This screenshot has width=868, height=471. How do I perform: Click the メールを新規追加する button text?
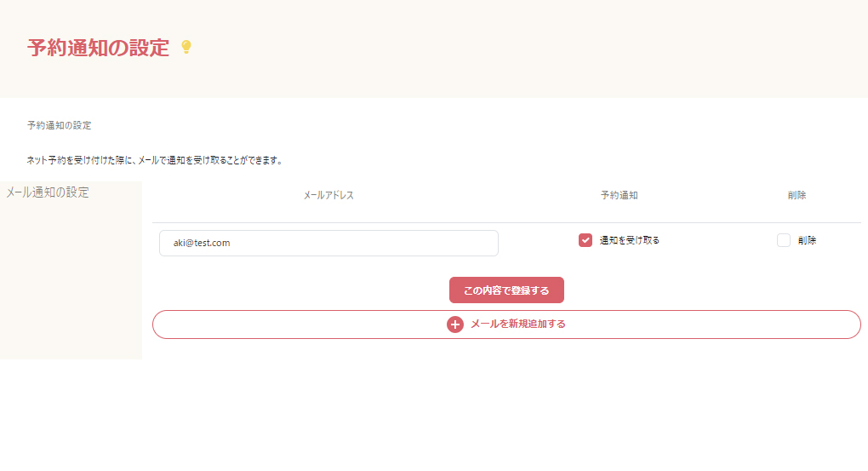(517, 325)
